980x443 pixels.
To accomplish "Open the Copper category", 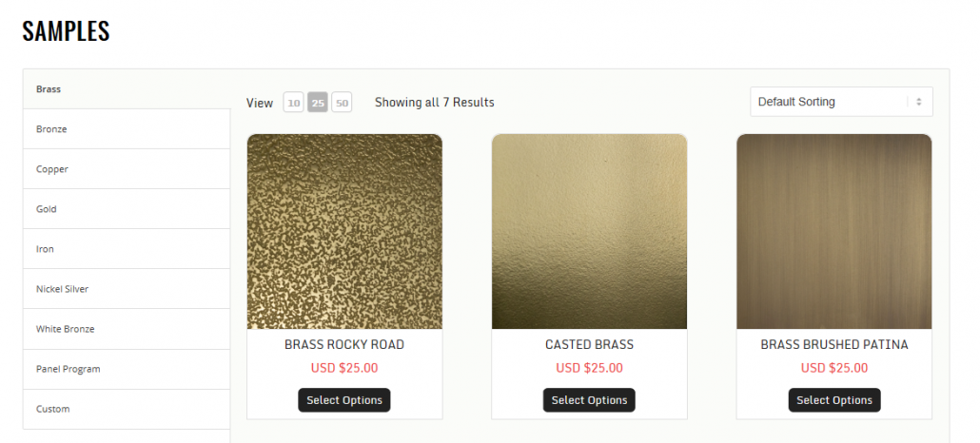I will (x=127, y=168).
